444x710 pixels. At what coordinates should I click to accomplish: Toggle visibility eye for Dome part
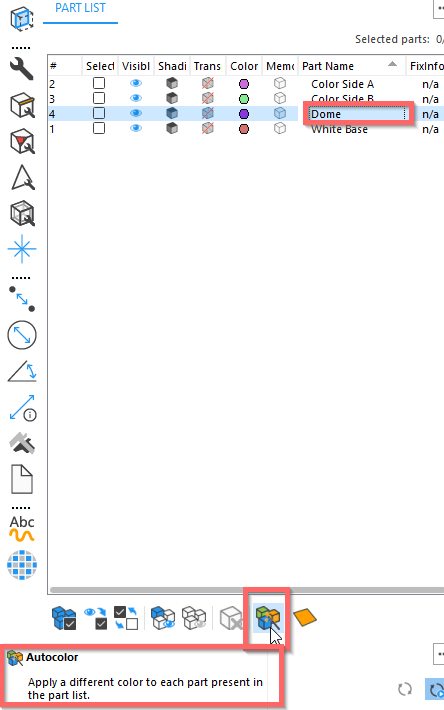pyautogui.click(x=136, y=114)
